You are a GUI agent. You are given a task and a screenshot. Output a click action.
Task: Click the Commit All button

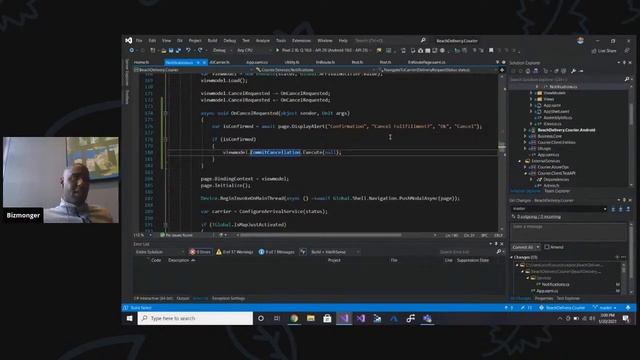coord(523,247)
